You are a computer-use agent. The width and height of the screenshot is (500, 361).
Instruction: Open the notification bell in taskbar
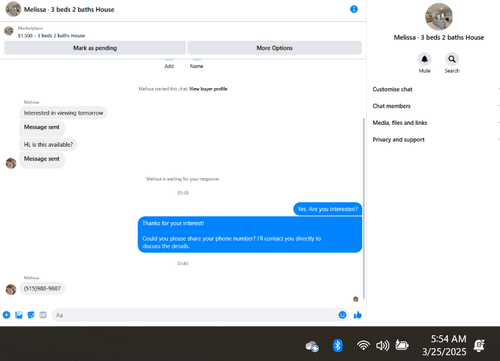[479, 346]
